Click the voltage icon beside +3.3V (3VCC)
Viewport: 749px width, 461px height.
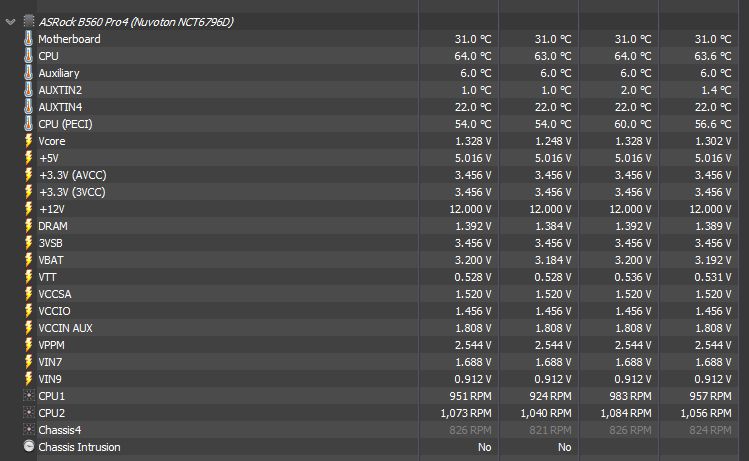tap(29, 192)
